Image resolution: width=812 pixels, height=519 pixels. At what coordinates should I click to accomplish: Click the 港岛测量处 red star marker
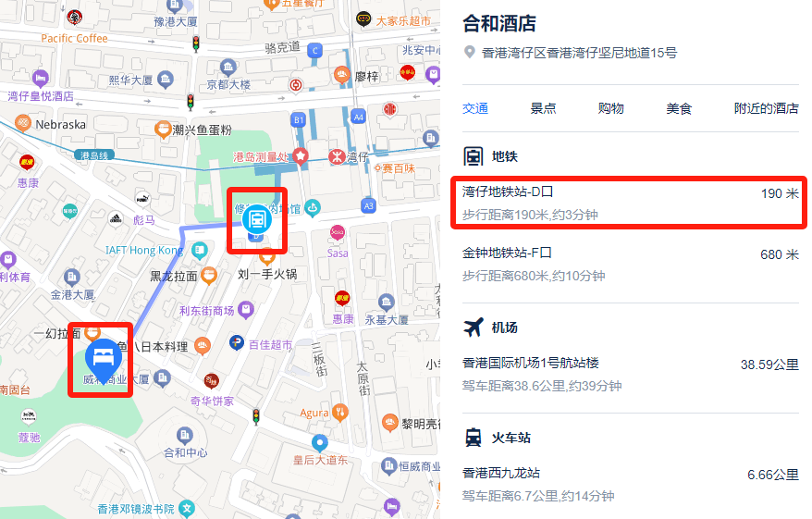[x=301, y=156]
